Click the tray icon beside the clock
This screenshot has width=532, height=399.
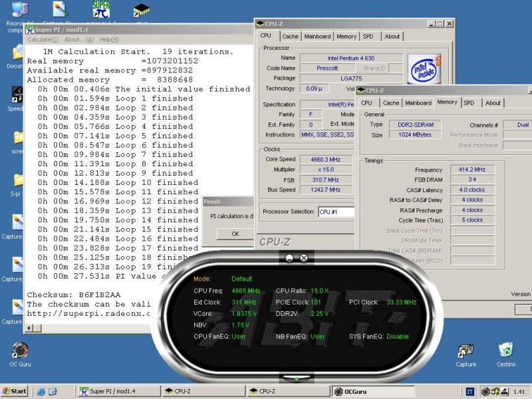(x=505, y=392)
